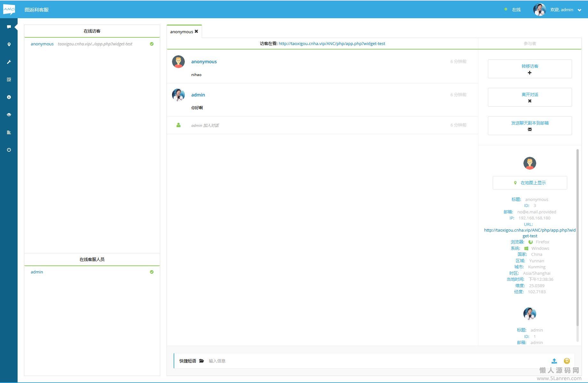This screenshot has width=588, height=383.
Task: Click the map pin icon in sidebar
Action: coord(9,44)
